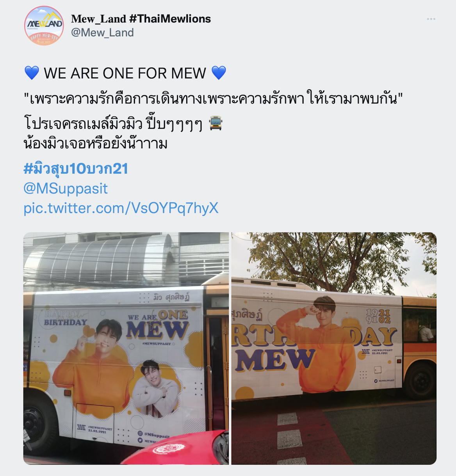This screenshot has width=456, height=476.
Task: Click the Thai quote line in tweet
Action: coord(213,98)
